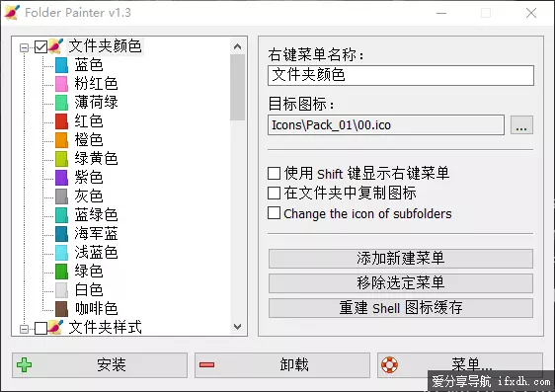Screen dimensions: 555x392
Task: Select the 绿黄色 tree entry
Action: pyautogui.click(x=96, y=159)
